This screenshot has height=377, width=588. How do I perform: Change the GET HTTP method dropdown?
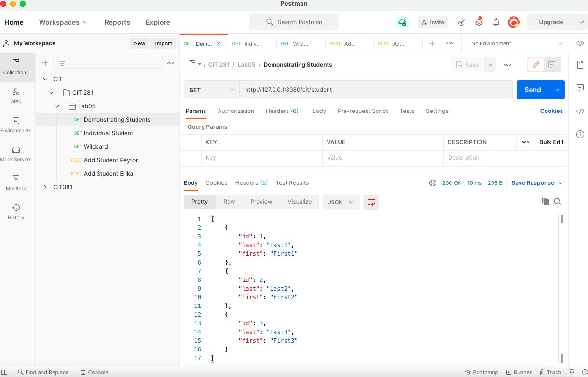212,90
